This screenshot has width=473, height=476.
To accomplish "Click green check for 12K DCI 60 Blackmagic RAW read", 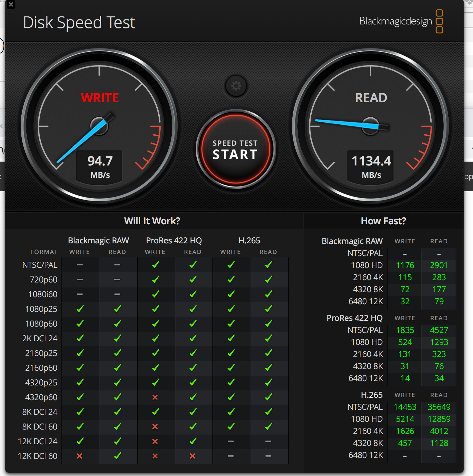I will pyautogui.click(x=117, y=456).
